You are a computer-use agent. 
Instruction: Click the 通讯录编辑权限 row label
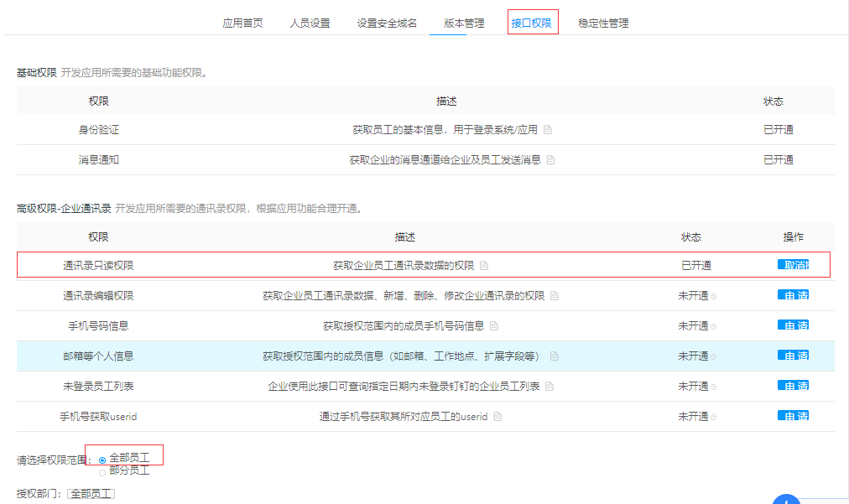98,295
